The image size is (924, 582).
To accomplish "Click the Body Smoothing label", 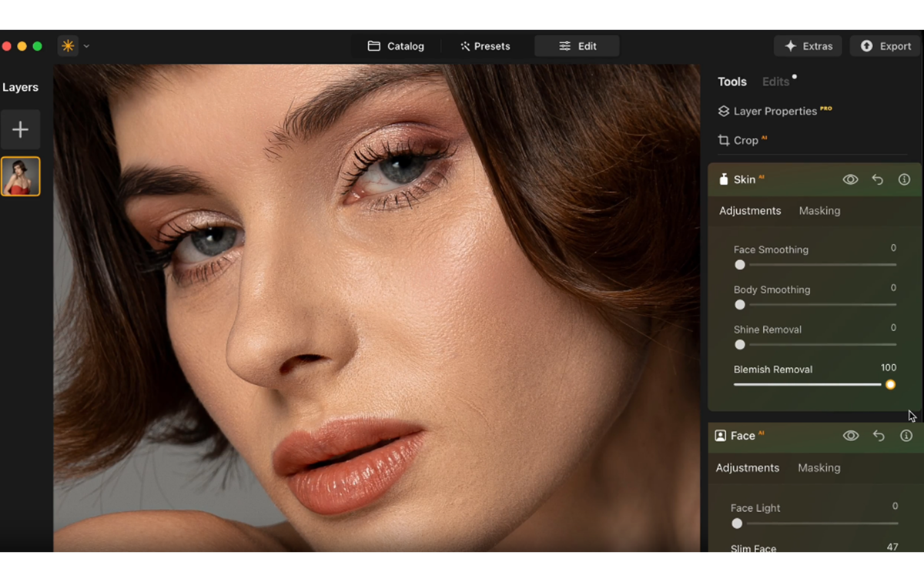I will (x=772, y=290).
